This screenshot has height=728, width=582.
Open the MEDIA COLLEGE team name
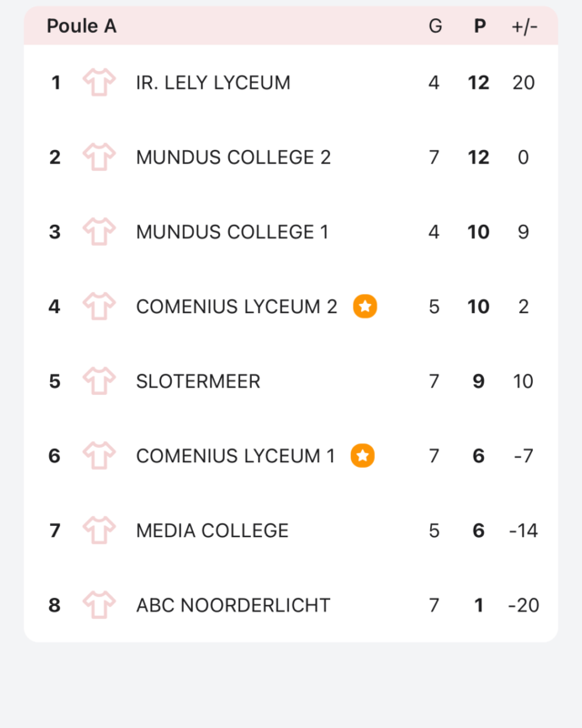212,531
